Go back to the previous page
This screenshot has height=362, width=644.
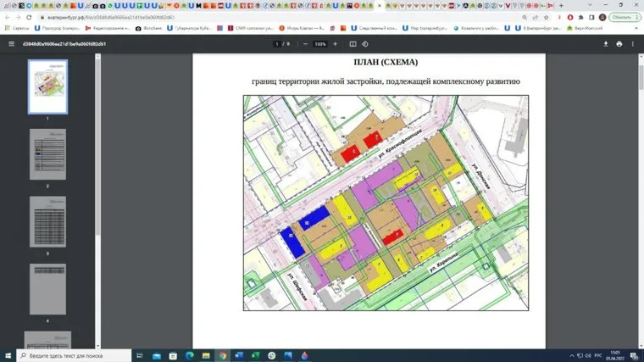point(7,17)
